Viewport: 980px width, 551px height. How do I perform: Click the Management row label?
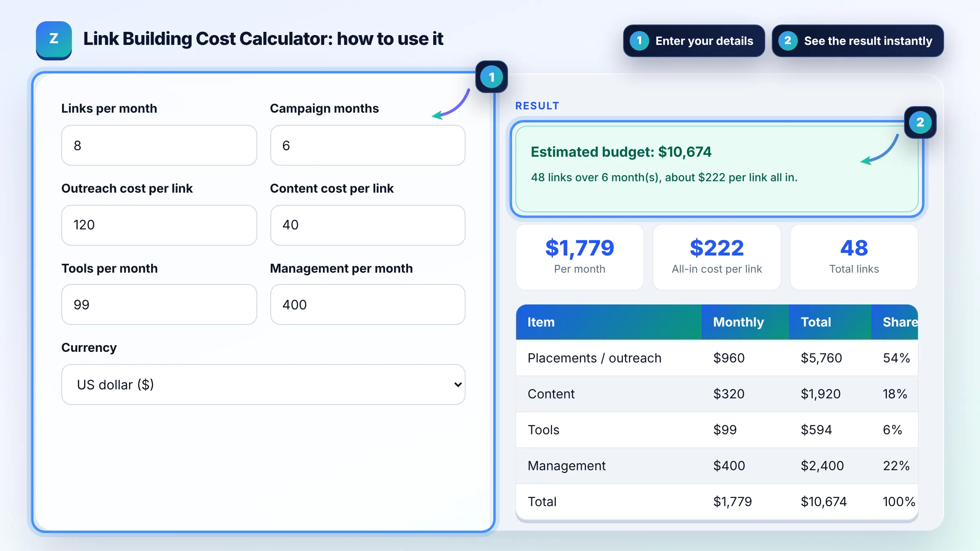click(566, 466)
